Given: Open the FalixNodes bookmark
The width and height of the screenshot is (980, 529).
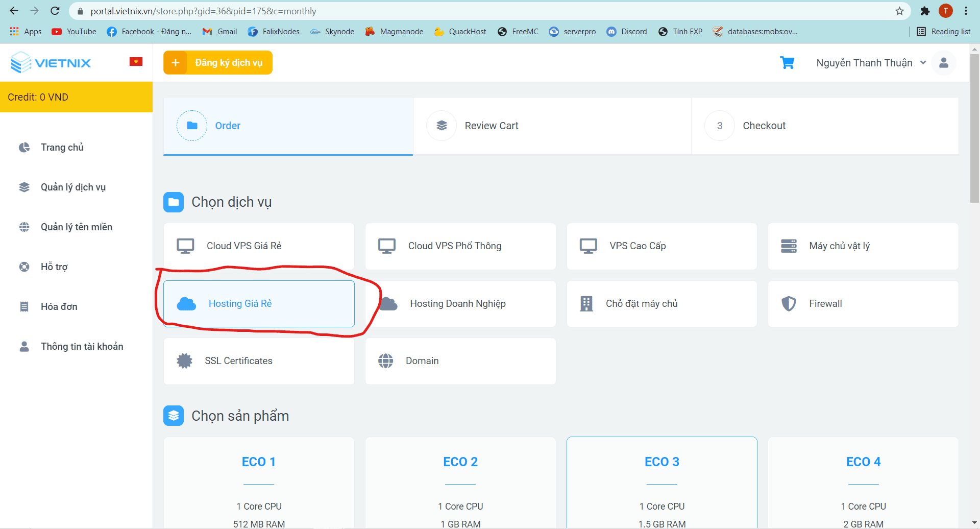Looking at the screenshot, I should 274,32.
